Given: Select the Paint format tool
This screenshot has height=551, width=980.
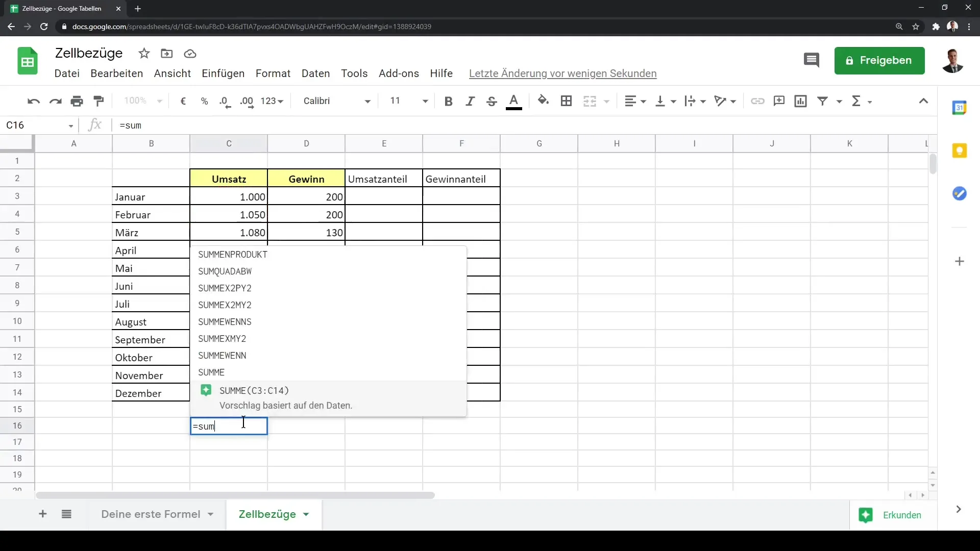Looking at the screenshot, I should click(x=99, y=101).
